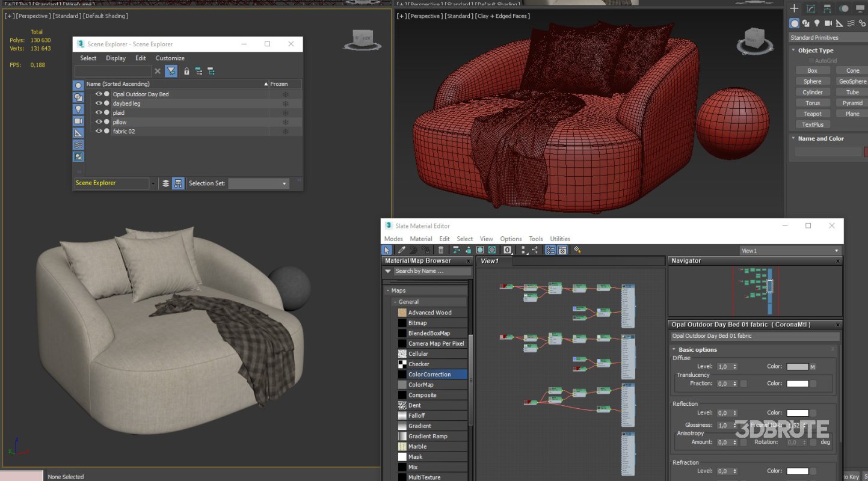Open the Utilities menu in Slate Material Editor
This screenshot has height=481, width=868.
(560, 239)
